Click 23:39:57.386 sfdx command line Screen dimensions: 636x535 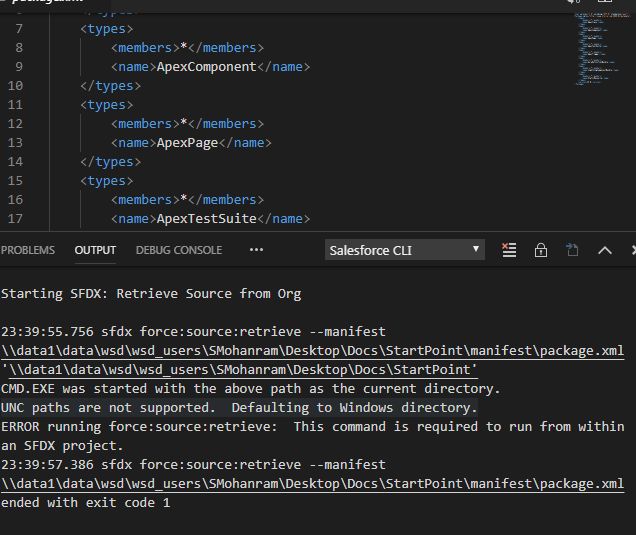click(x=193, y=464)
